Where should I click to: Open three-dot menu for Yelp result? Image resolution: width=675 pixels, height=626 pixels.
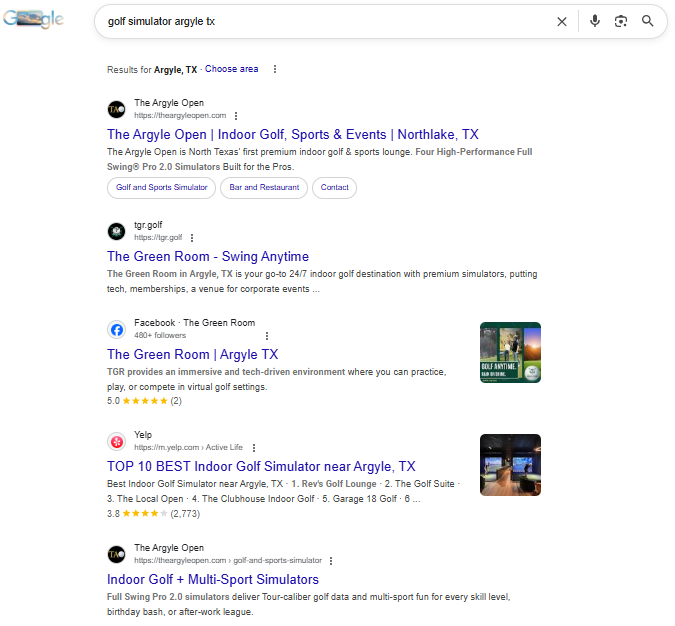point(254,448)
